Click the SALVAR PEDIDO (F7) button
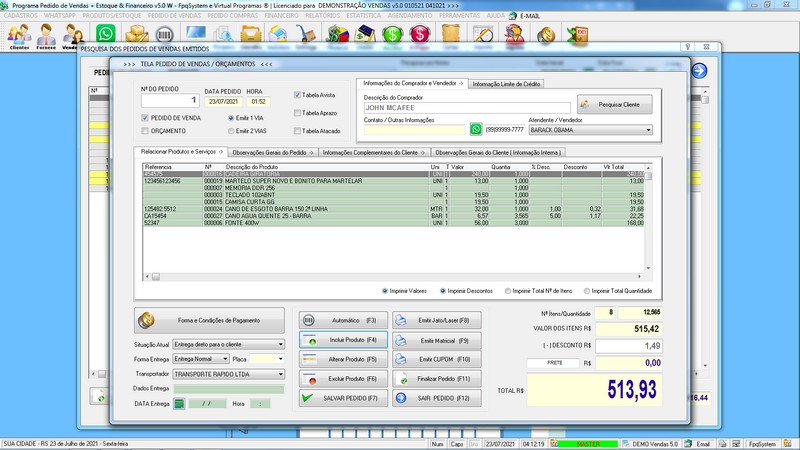This screenshot has height=450, width=800. click(x=343, y=398)
